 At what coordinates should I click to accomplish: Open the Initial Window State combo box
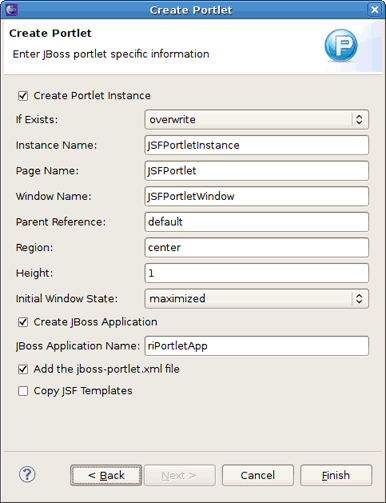pyautogui.click(x=257, y=299)
